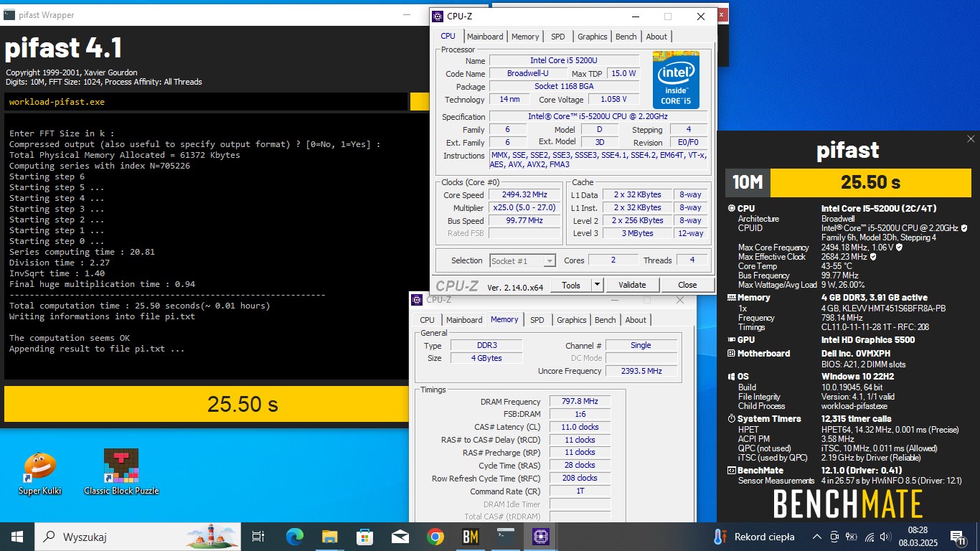The width and height of the screenshot is (980, 551).
Task: Click the CPU-Z title bar icon of front window
Action: [438, 16]
